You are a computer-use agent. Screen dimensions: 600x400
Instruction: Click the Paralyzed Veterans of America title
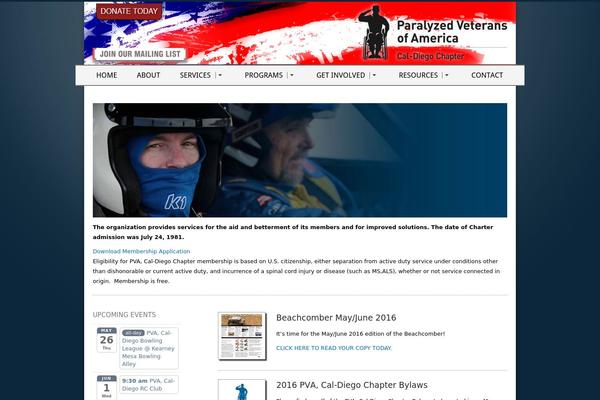click(452, 32)
